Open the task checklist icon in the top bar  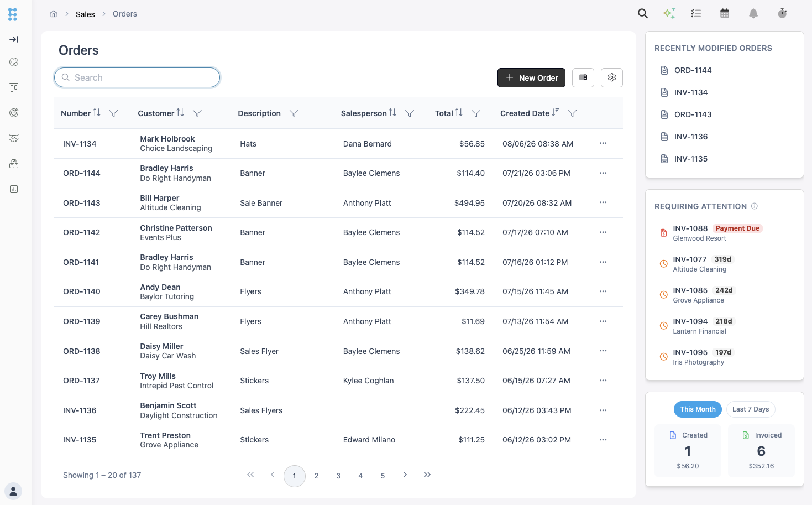696,13
